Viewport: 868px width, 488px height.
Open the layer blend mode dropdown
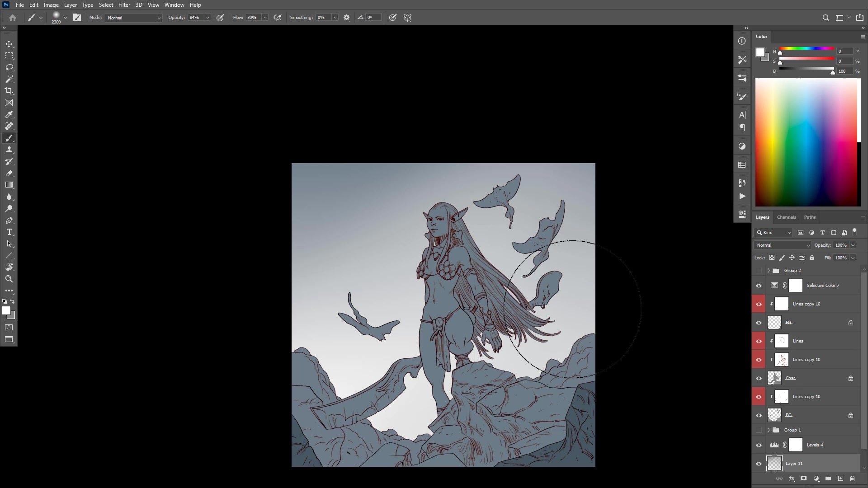[782, 245]
